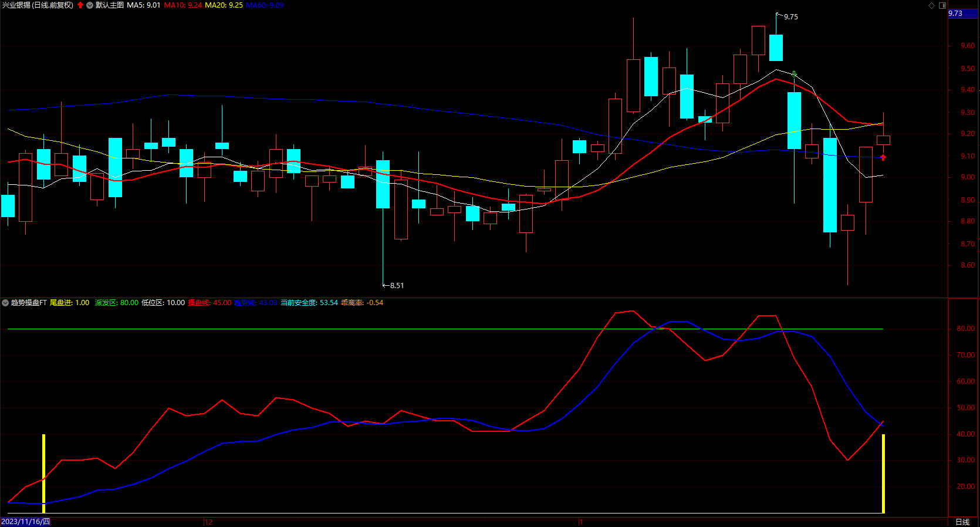The width and height of the screenshot is (980, 527).
Task: Select the 趋势操盘FT indicator name
Action: click(x=29, y=303)
